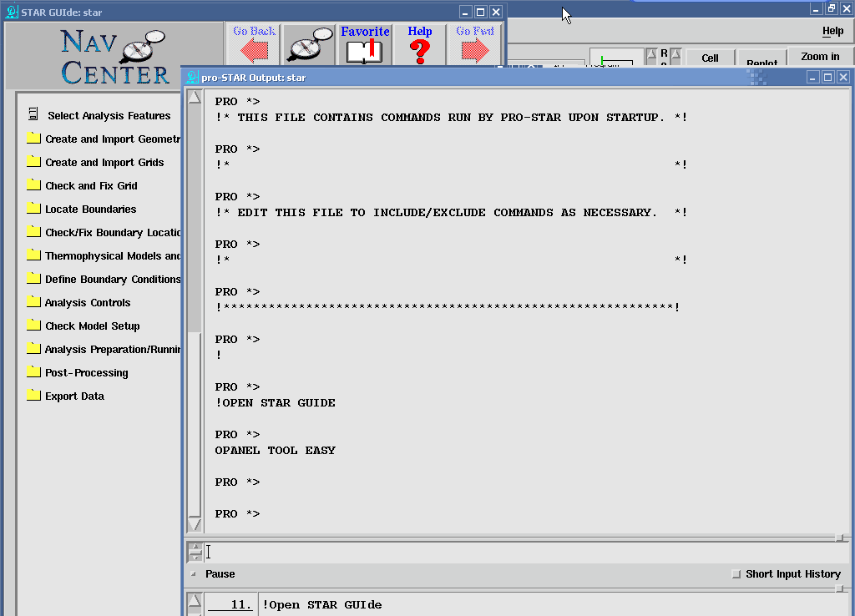Click the sash handle above the input field
Image resolution: width=855 pixels, height=616 pixels.
pyautogui.click(x=840, y=538)
